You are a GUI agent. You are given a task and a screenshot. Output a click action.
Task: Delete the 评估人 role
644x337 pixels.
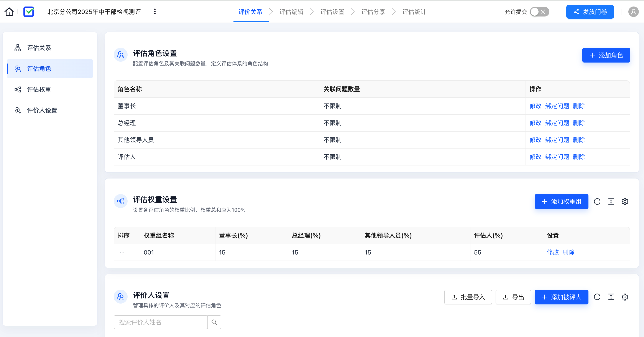pos(579,157)
